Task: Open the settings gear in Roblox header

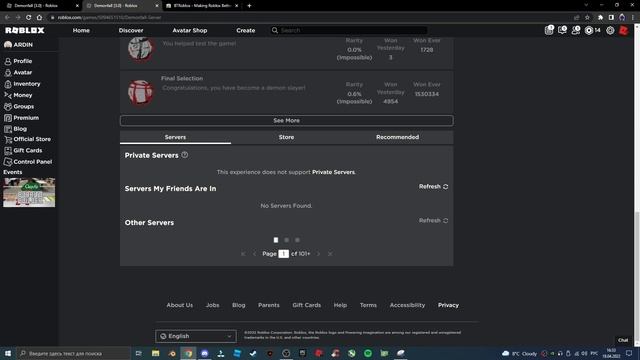Action: [610, 31]
